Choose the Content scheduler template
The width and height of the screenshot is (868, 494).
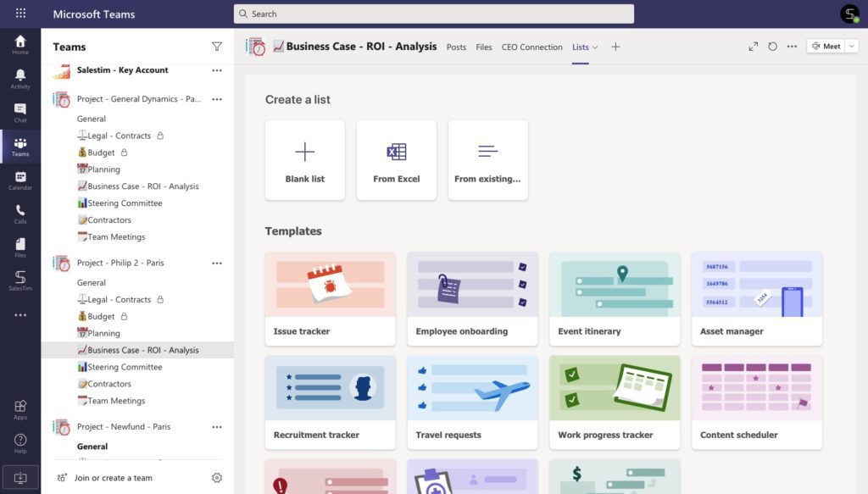coord(757,402)
